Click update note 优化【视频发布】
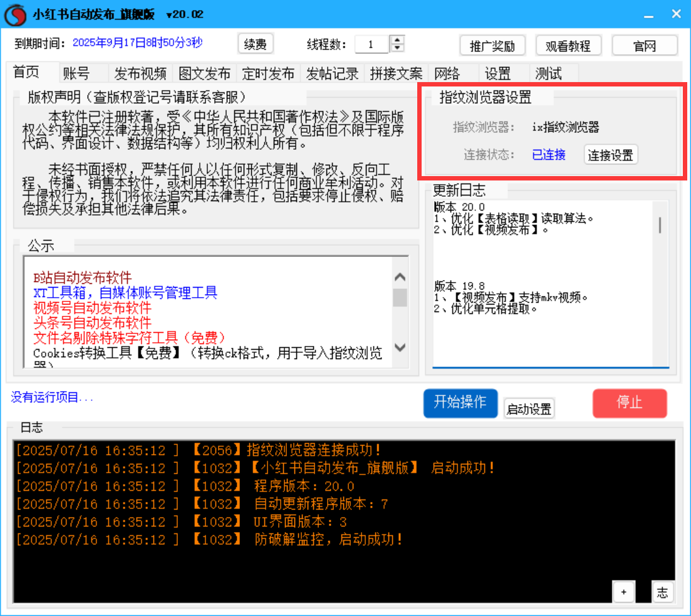 [x=491, y=230]
